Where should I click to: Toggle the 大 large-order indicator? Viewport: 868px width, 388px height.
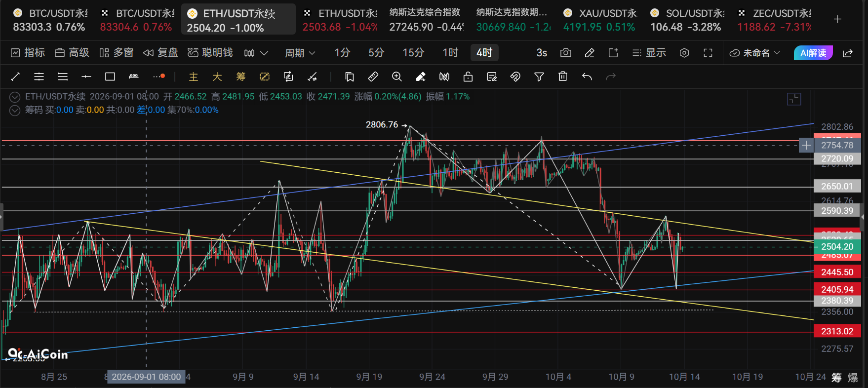217,77
